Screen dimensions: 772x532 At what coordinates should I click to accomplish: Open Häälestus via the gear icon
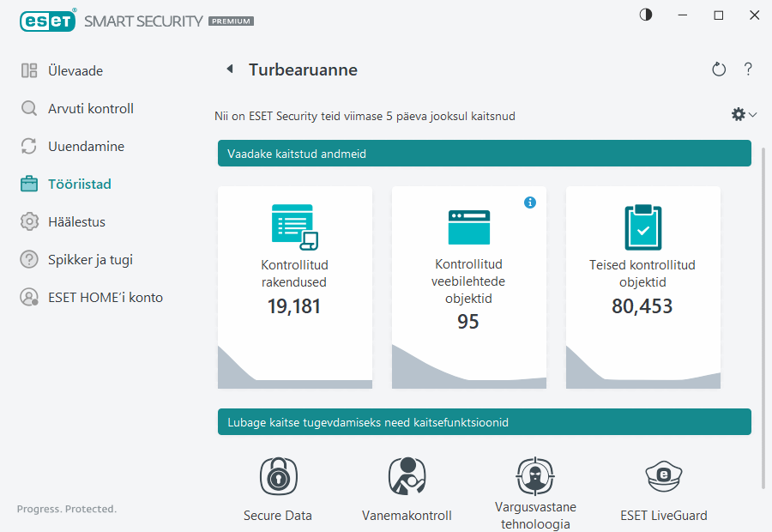[x=27, y=221]
